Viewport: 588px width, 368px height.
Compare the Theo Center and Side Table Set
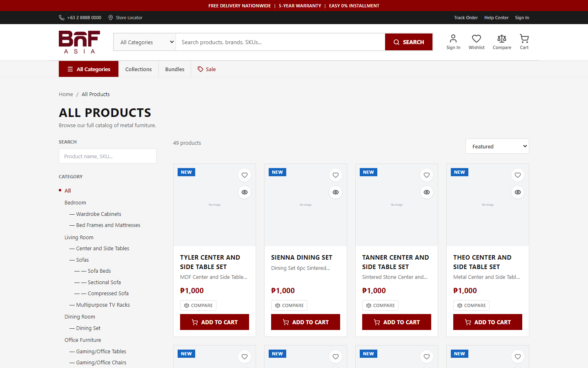point(471,305)
